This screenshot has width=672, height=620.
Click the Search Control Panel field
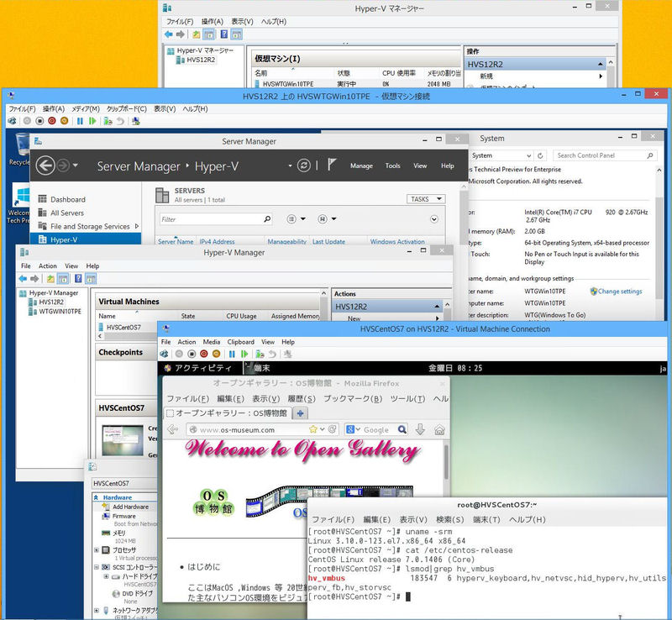pos(604,155)
